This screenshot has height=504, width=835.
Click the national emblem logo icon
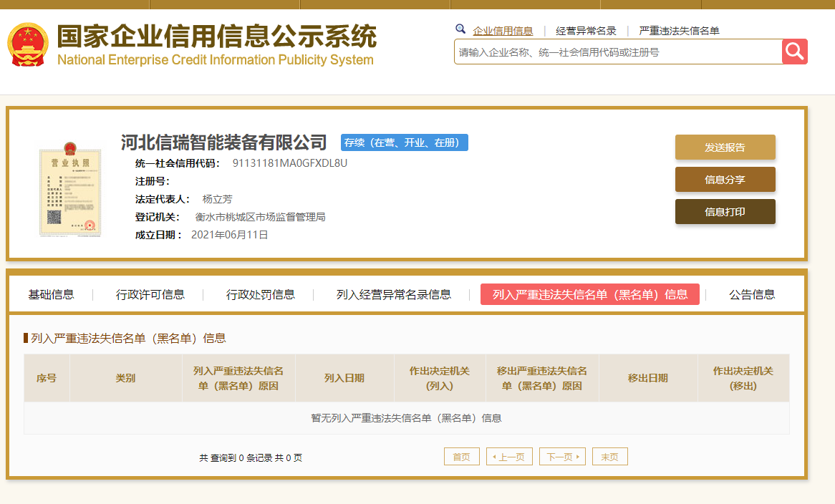coord(28,44)
